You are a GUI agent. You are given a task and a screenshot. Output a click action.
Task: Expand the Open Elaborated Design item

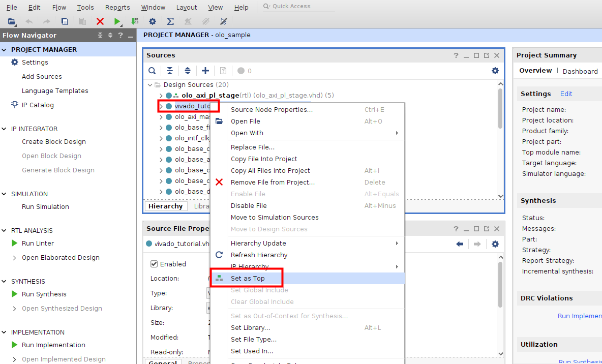coord(15,258)
